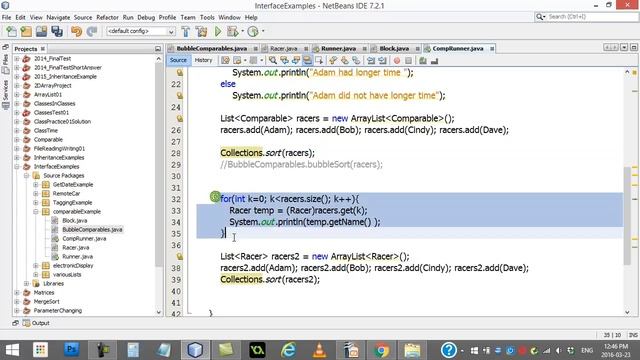Screen dimensions: 640x360
Task: Switch to the Racer.java tab
Action: [283, 49]
